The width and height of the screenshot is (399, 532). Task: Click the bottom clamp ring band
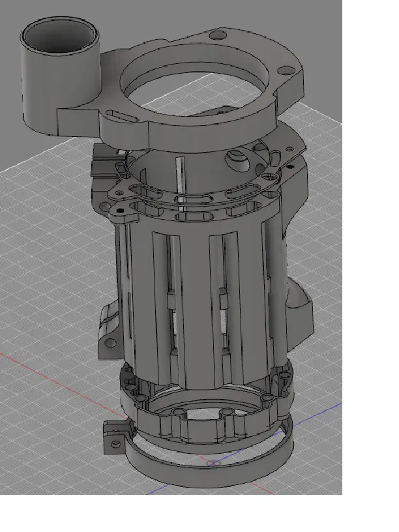coord(207,471)
